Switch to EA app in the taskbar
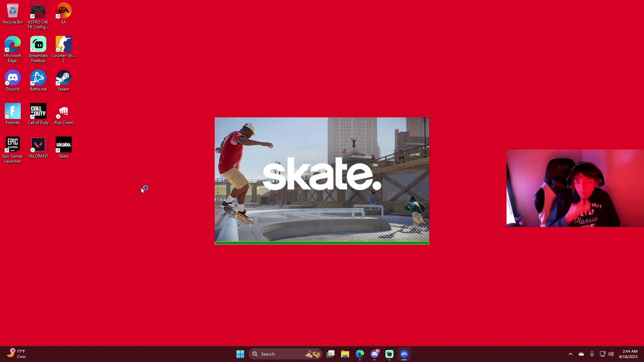 (x=404, y=354)
